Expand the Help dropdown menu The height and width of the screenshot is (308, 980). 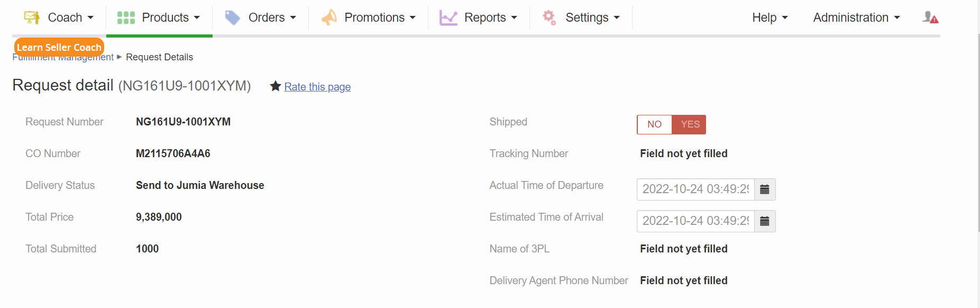pyautogui.click(x=770, y=17)
